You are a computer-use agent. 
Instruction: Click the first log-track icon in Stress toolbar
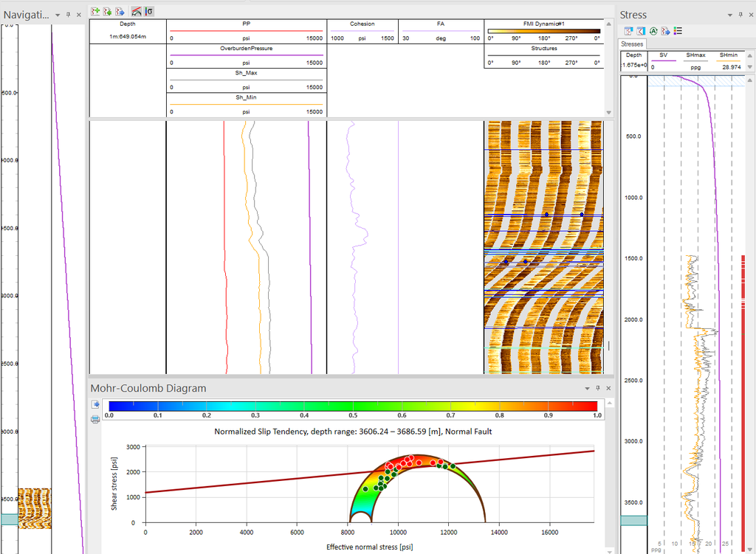(629, 31)
